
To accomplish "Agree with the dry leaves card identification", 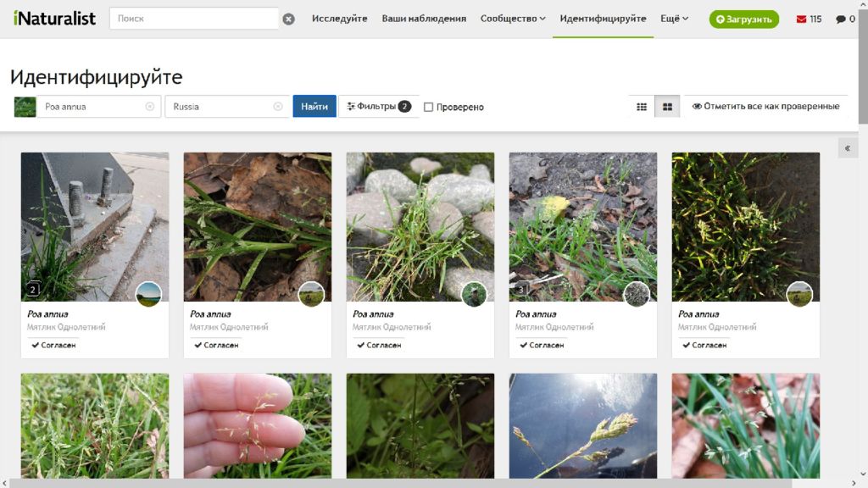I will tap(216, 345).
